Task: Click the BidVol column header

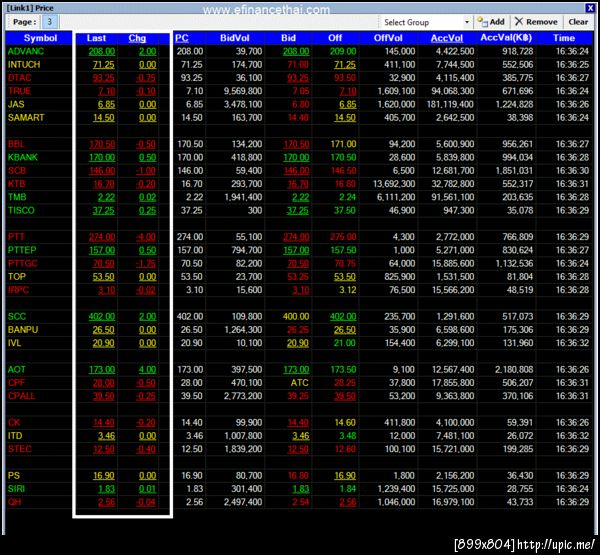Action: [235, 38]
